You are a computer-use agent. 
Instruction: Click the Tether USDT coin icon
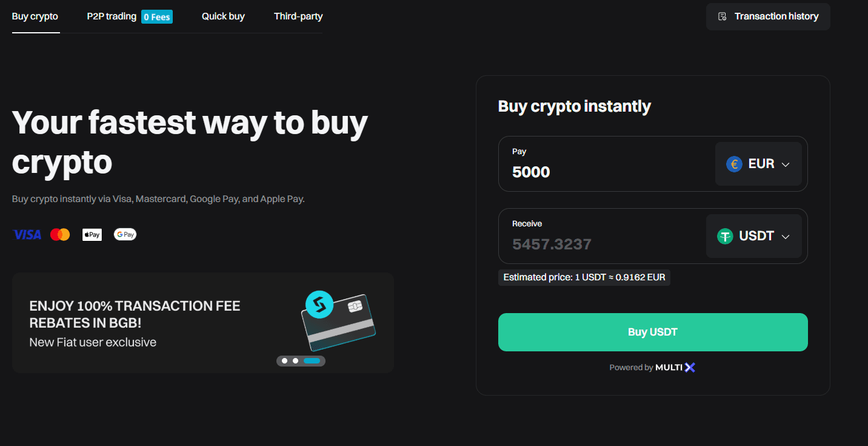coord(725,236)
